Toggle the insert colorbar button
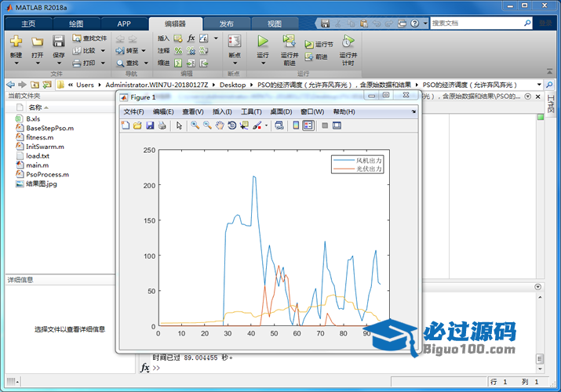This screenshot has height=392, width=561. pyautogui.click(x=295, y=125)
